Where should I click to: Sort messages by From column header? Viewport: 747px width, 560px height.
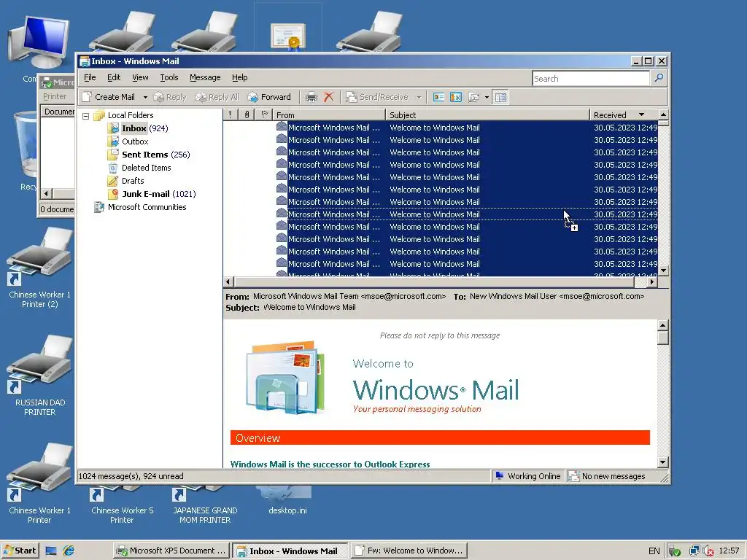(329, 114)
